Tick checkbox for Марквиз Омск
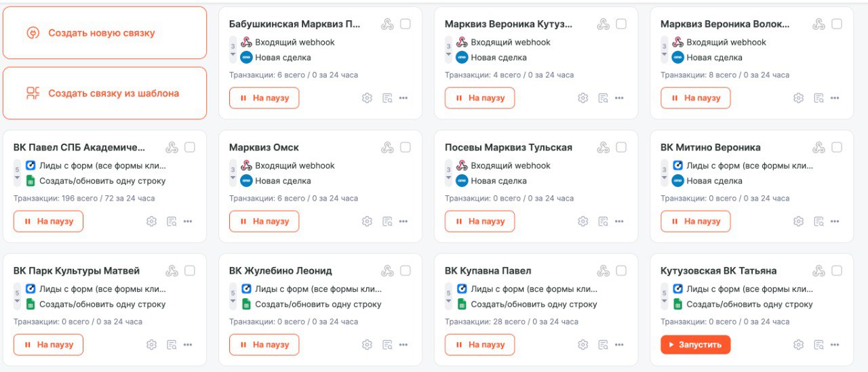Screen dimensions: 868x372 (x=406, y=147)
